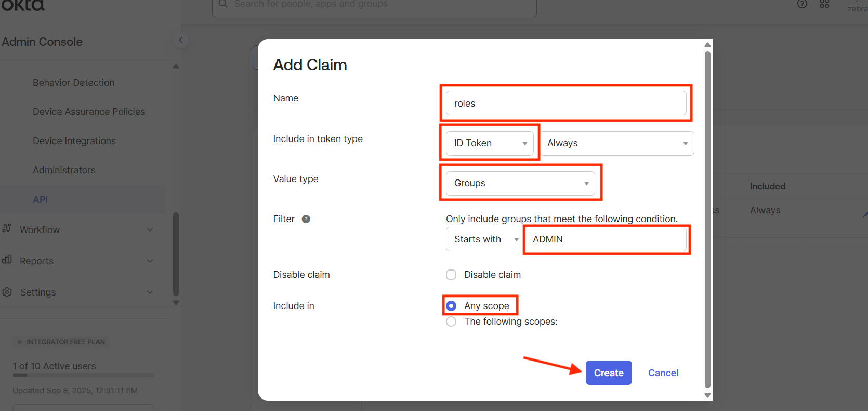Open the apps grid icon in top bar
This screenshot has width=868, height=411.
824,4
